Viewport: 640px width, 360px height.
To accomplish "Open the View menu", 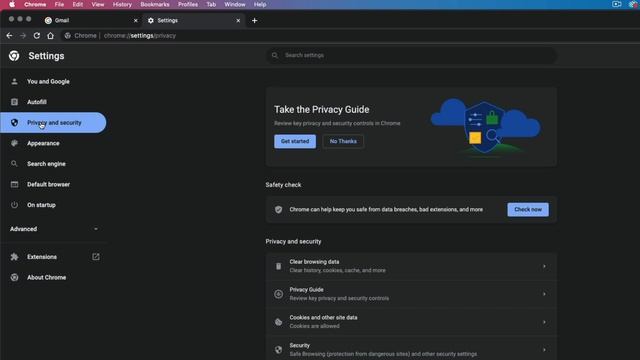I will [98, 4].
